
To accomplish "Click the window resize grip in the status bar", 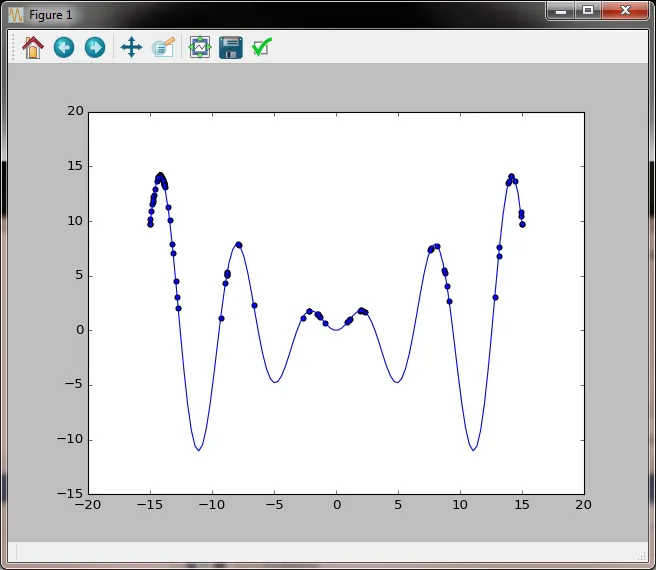I will (642, 556).
